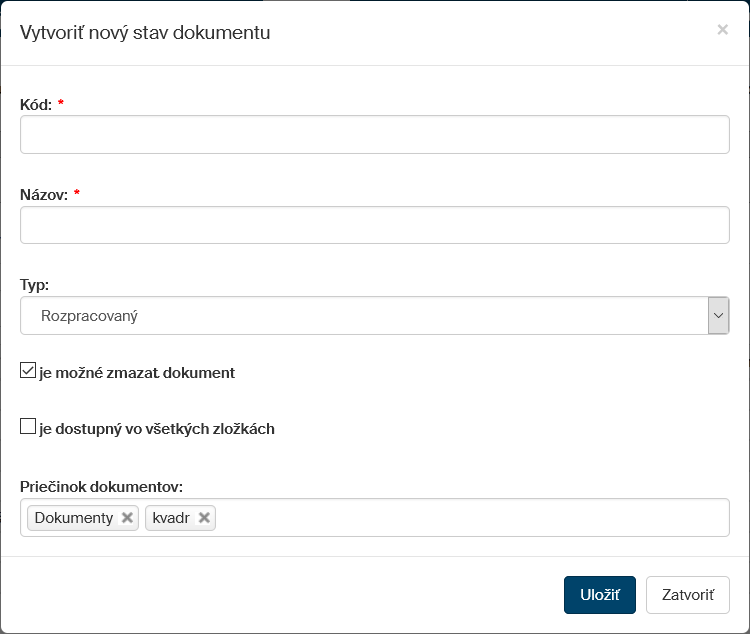Click the 'Názov:' field label
Viewport: 750px width, 634px height.
44,194
